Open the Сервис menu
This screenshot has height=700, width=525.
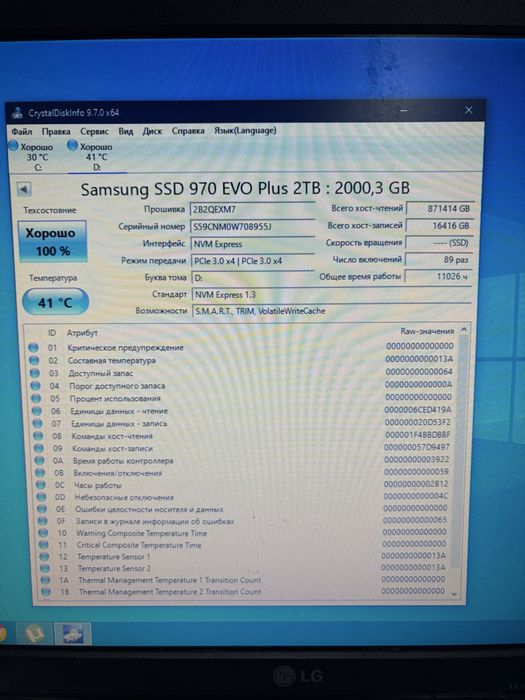[94, 132]
